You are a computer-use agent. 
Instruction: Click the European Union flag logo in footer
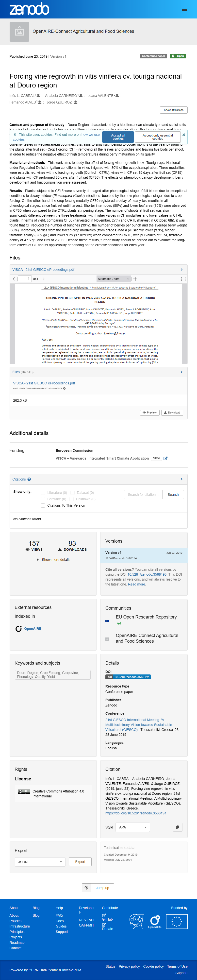pyautogui.click(x=177, y=922)
